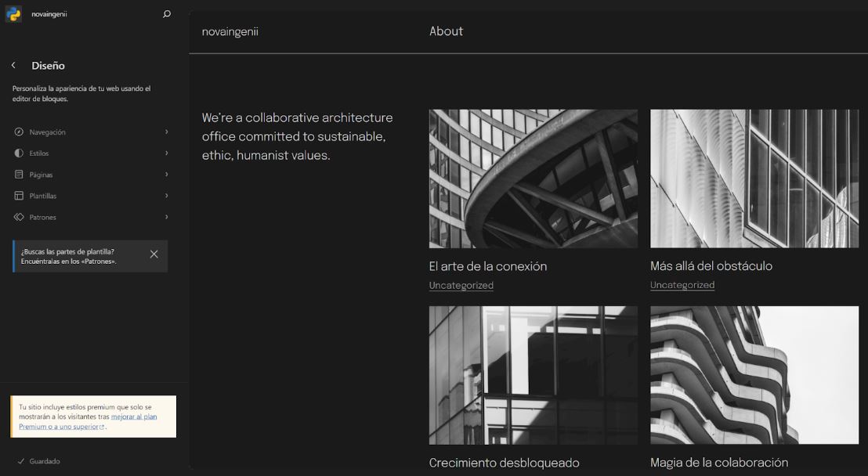
Task: Click the Navegación compass icon
Action: tap(19, 132)
